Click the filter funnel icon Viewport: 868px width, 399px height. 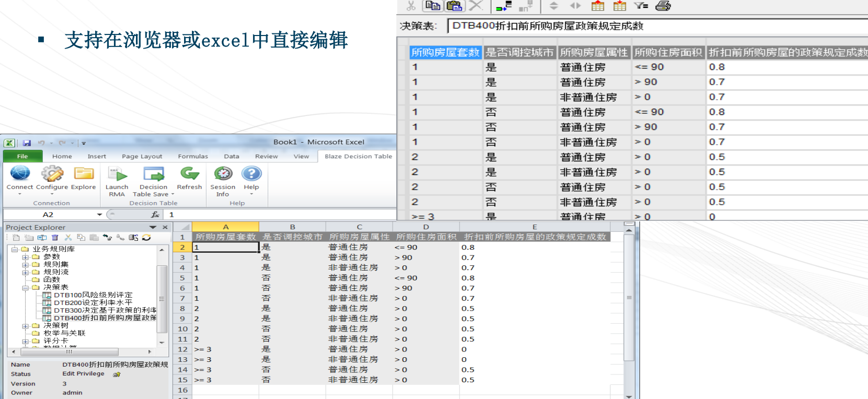641,6
